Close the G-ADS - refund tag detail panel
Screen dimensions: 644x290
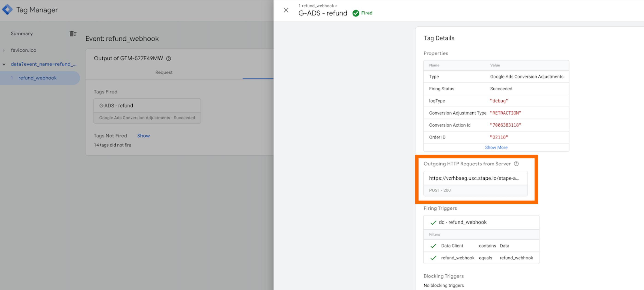tap(286, 10)
